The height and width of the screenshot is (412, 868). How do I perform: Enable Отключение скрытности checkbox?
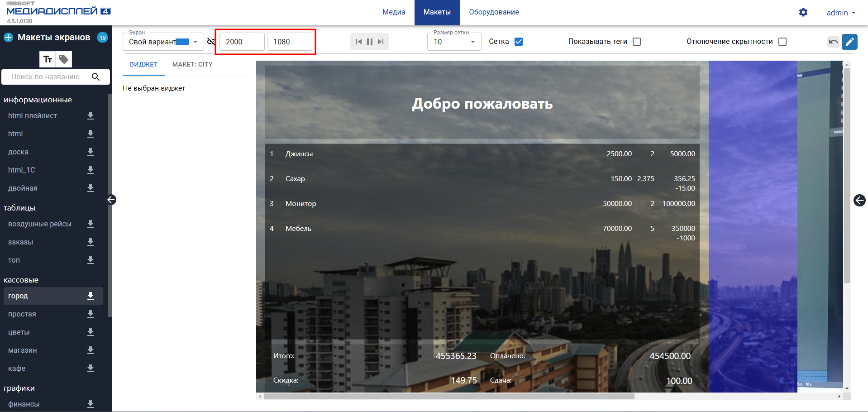(782, 42)
